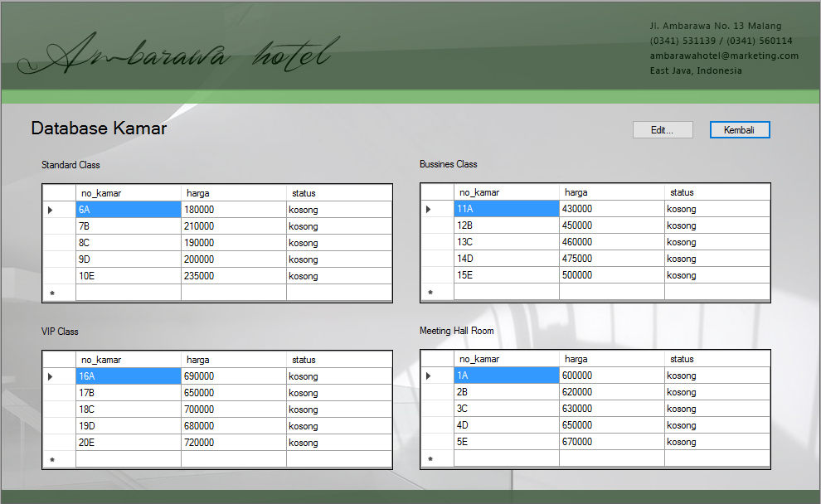Click status header in Standard Class table
The width and height of the screenshot is (821, 504).
click(338, 193)
